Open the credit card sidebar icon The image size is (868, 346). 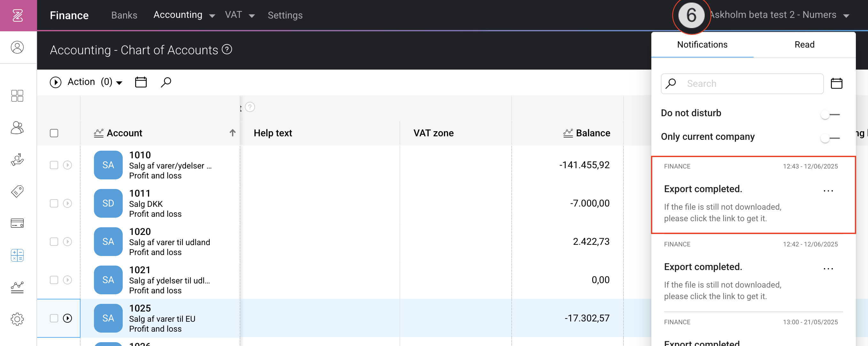(x=17, y=223)
